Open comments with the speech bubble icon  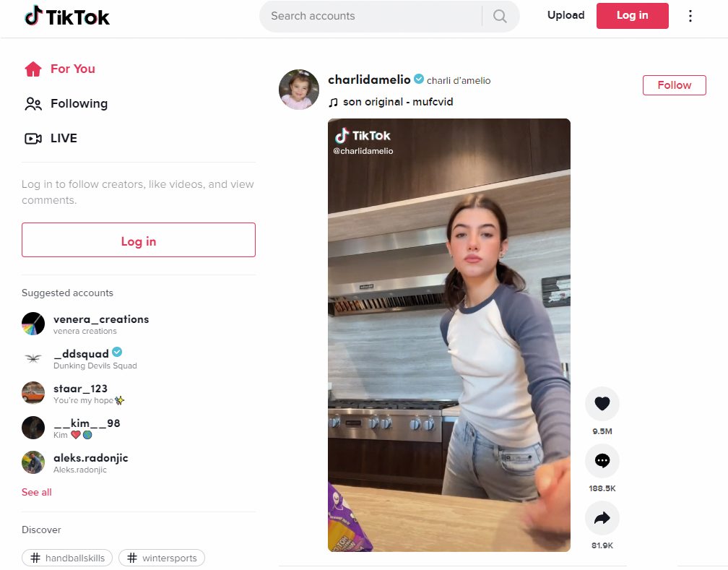[x=602, y=460]
